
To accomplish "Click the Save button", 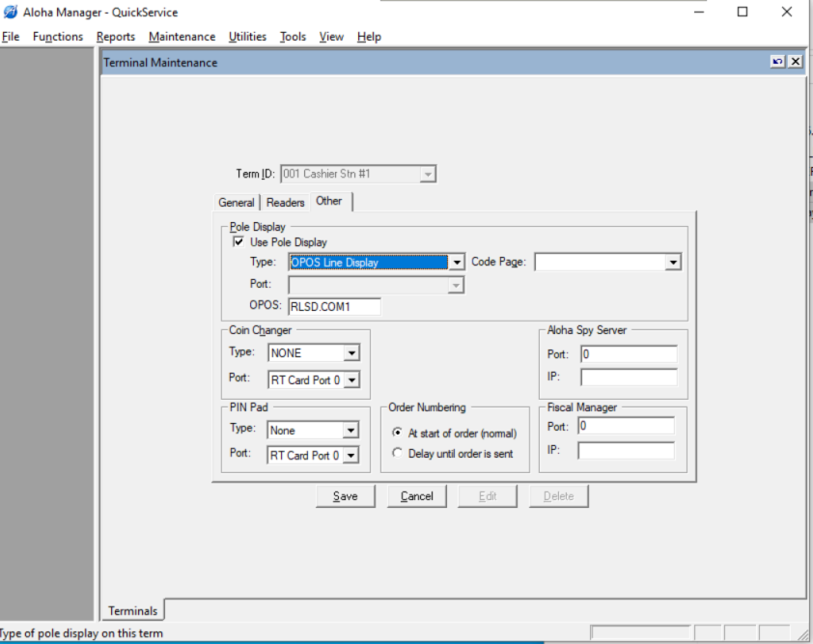I will pos(346,496).
